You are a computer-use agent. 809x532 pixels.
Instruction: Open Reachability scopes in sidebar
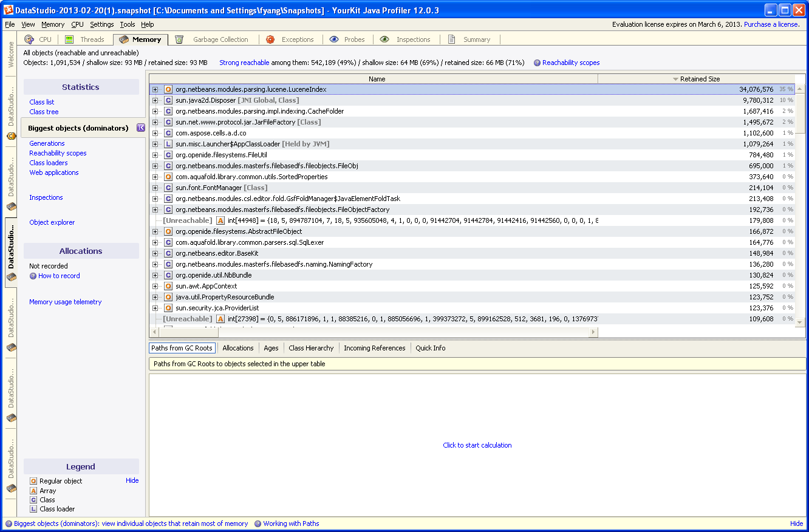58,153
